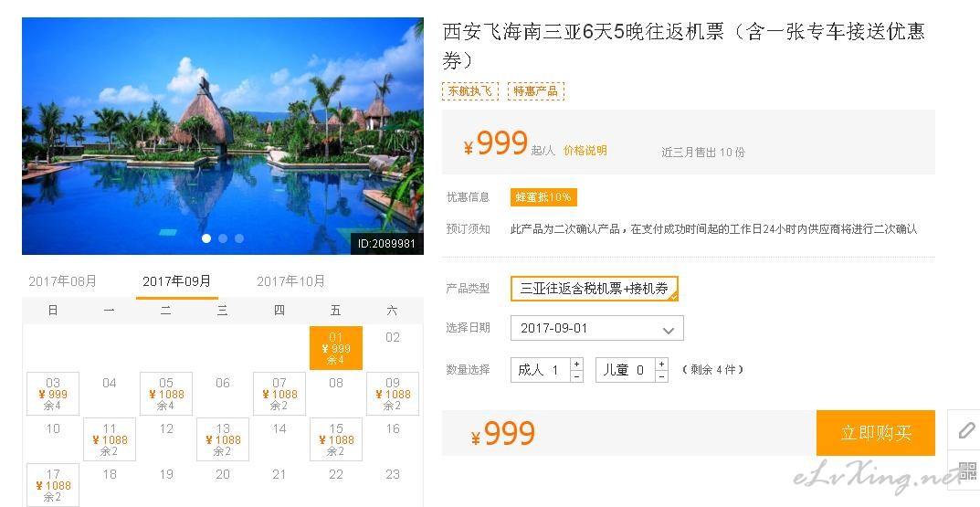Image resolution: width=980 pixels, height=507 pixels.
Task: Decrease adult quantity with minus stepper
Action: (x=577, y=375)
